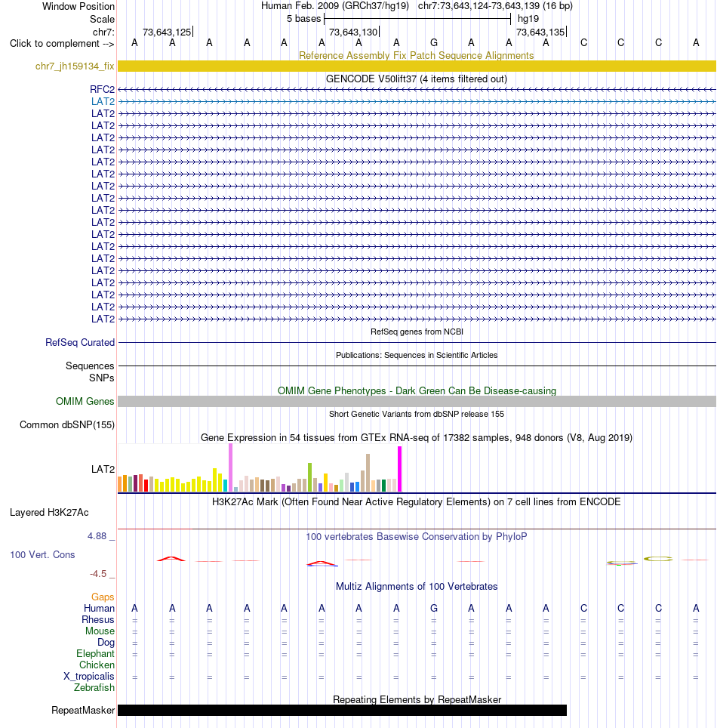Open the RefSeq Curated track label

click(80, 342)
